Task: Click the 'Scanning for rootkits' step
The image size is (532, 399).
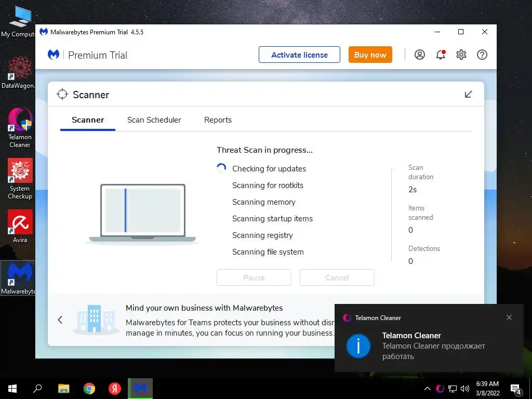Action: tap(268, 185)
